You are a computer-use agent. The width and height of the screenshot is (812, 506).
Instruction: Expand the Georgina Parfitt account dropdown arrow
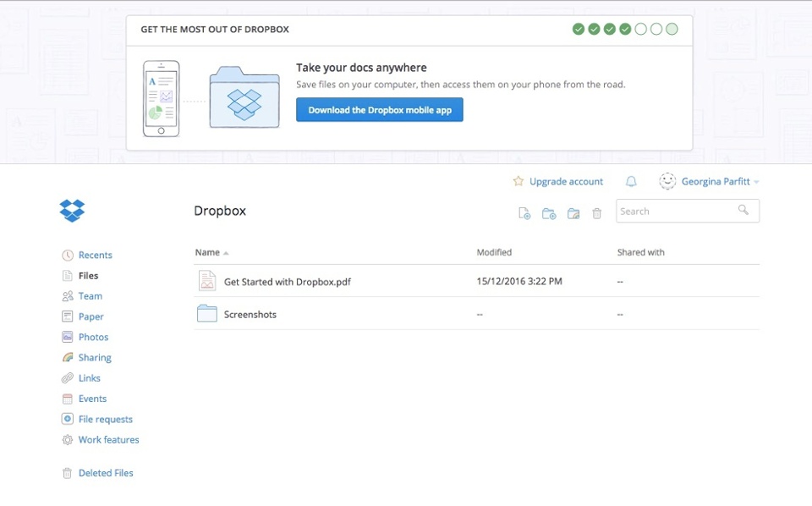pyautogui.click(x=756, y=182)
